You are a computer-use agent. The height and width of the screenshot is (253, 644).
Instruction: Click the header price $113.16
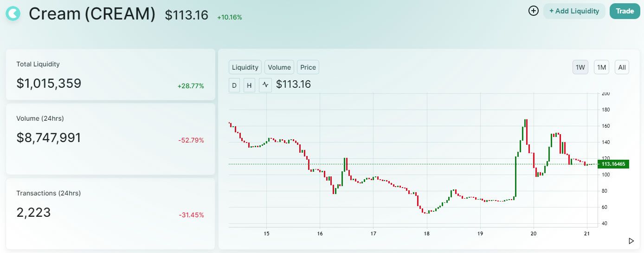click(x=187, y=15)
